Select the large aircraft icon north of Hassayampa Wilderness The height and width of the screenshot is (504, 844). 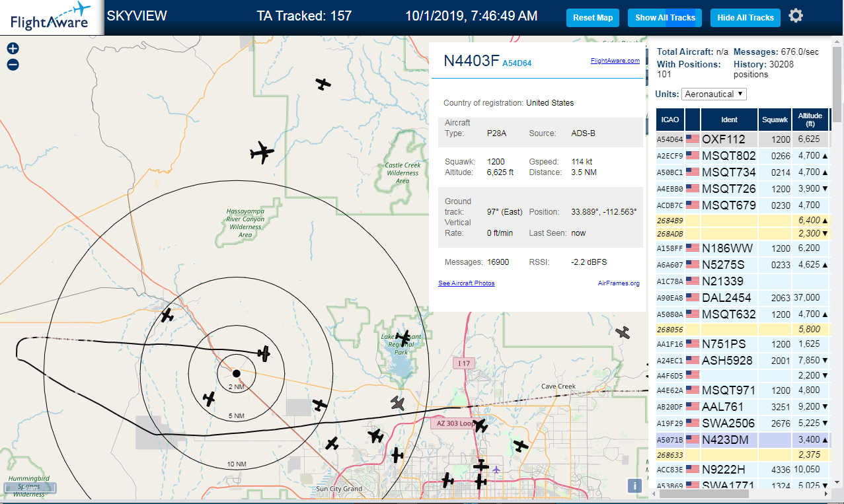click(x=262, y=153)
